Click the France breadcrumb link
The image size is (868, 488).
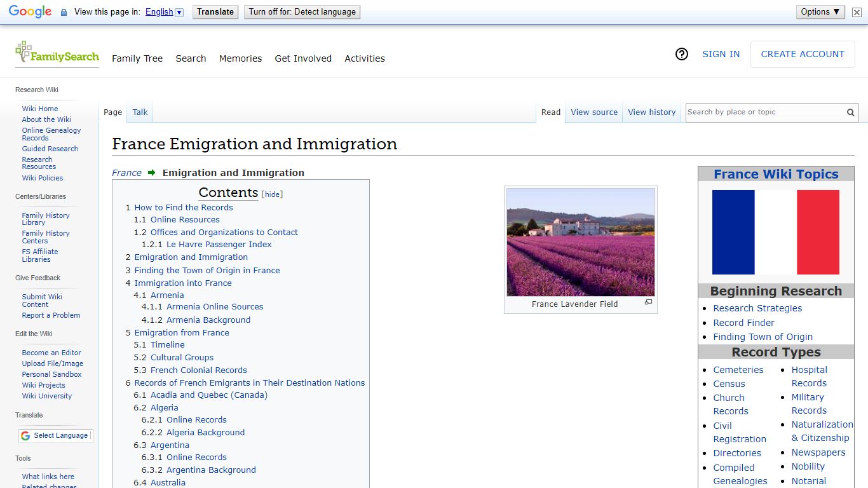point(126,173)
